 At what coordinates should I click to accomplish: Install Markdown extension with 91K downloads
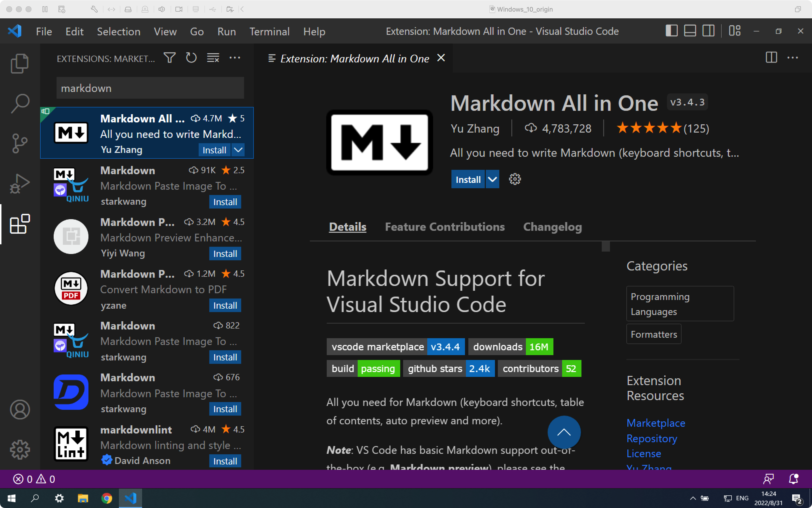225,202
